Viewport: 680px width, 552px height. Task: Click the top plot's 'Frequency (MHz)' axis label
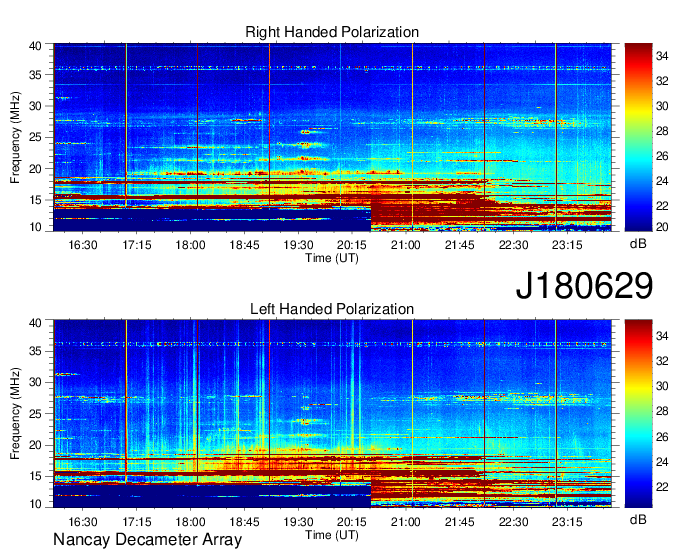pyautogui.click(x=15, y=137)
